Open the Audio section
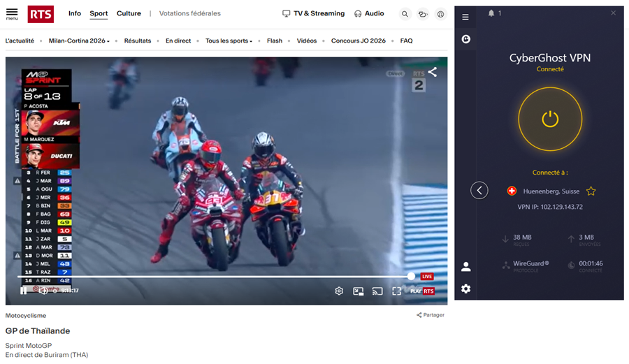The width and height of the screenshot is (629, 364). click(369, 14)
